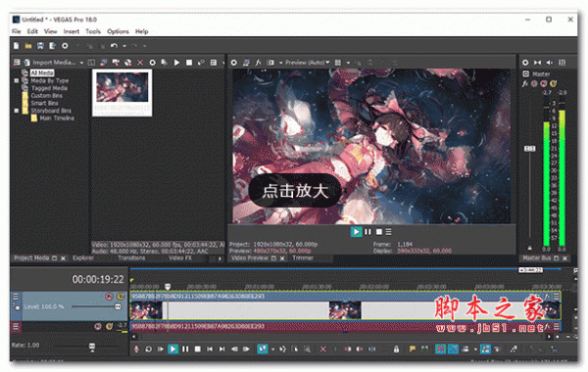Toggle split screen view in preview
The image size is (588, 372).
click(270, 63)
